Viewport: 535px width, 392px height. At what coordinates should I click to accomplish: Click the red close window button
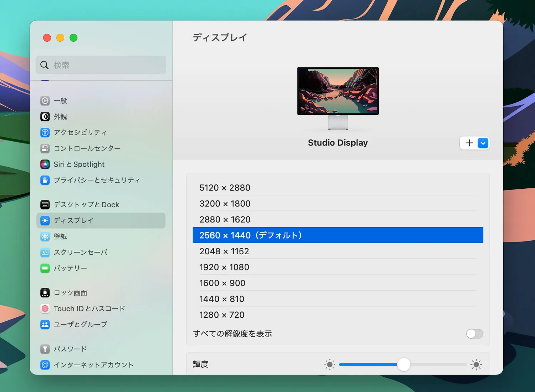click(47, 38)
